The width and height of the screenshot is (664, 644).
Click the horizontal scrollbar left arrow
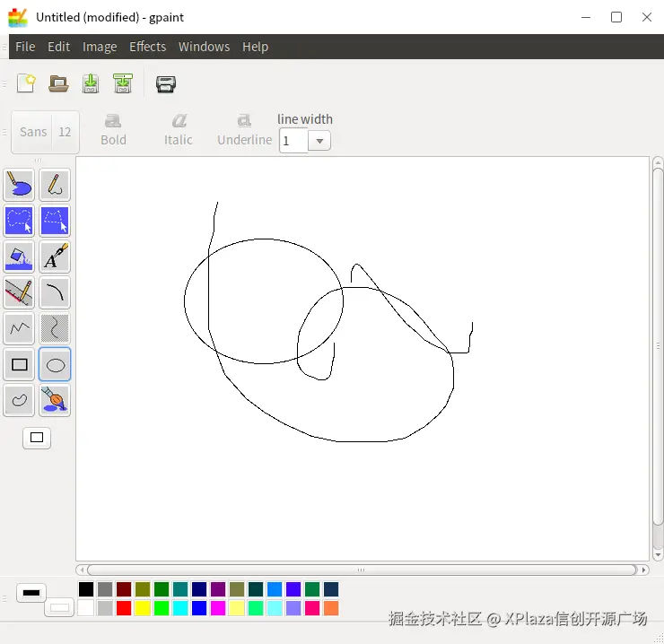pos(83,570)
